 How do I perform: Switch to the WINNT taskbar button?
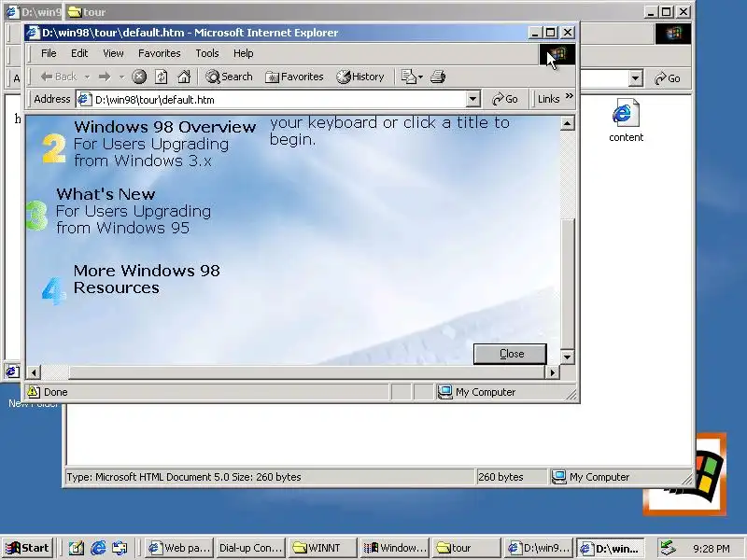pos(322,548)
